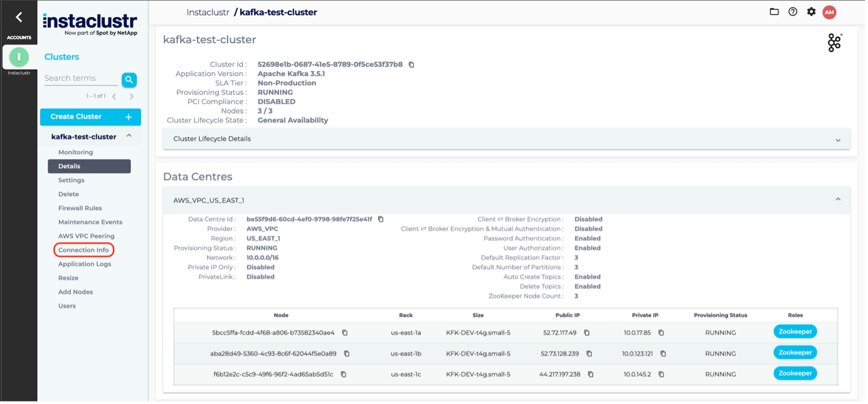Open Users in the cluster menu
The height and width of the screenshot is (404, 868).
click(x=67, y=306)
